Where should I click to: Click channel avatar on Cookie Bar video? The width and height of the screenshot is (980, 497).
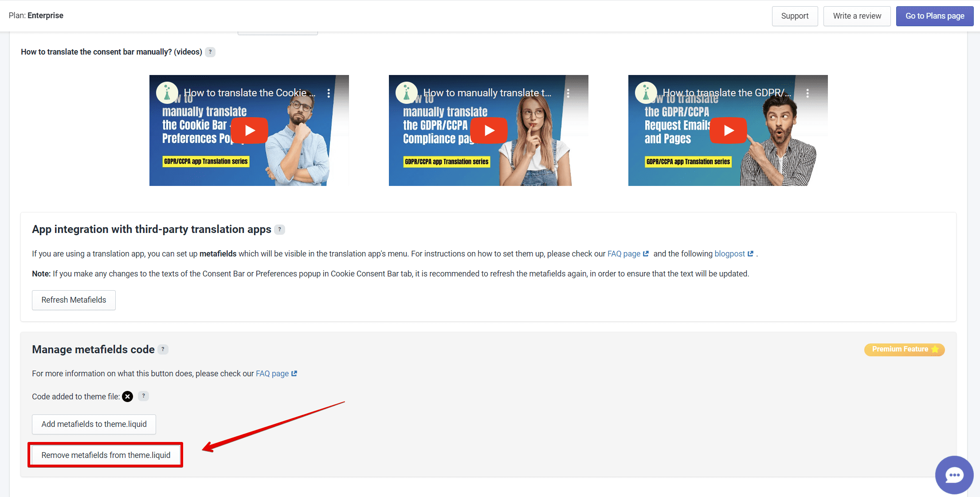tap(167, 93)
